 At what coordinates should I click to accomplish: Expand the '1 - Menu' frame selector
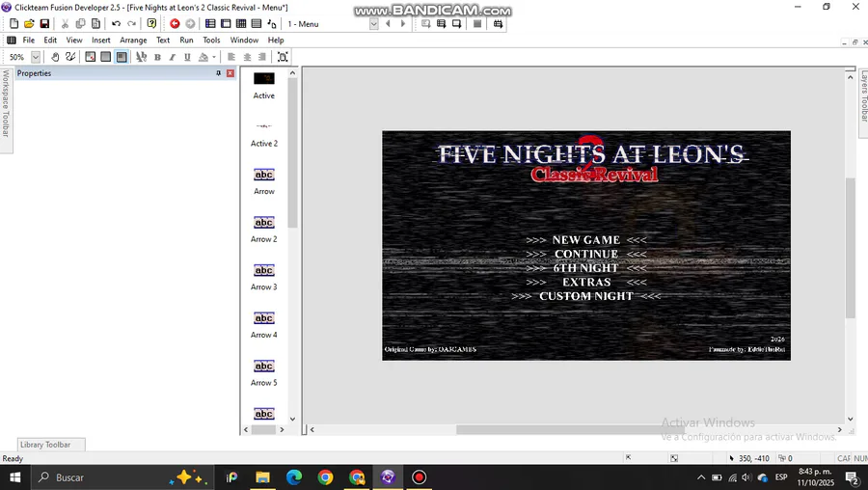click(373, 24)
